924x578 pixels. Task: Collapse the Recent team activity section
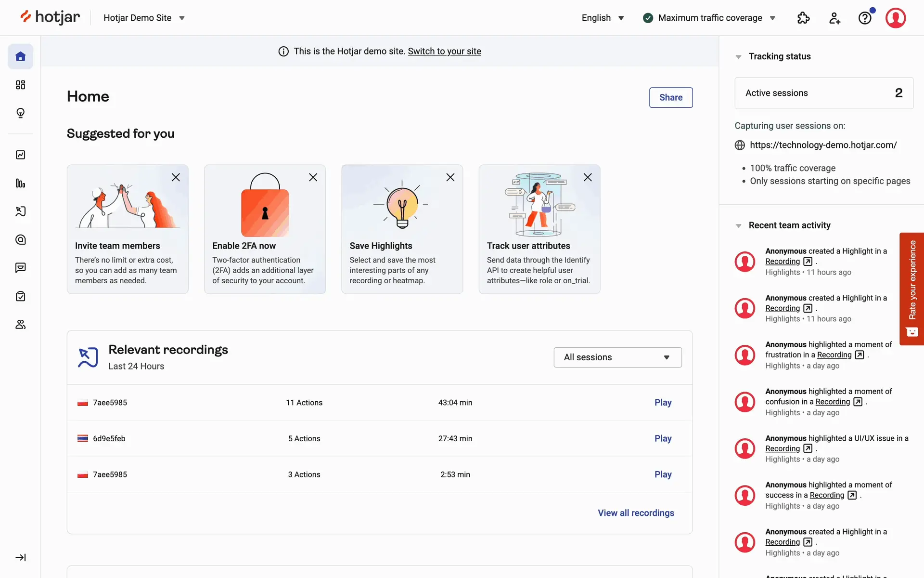tap(738, 225)
